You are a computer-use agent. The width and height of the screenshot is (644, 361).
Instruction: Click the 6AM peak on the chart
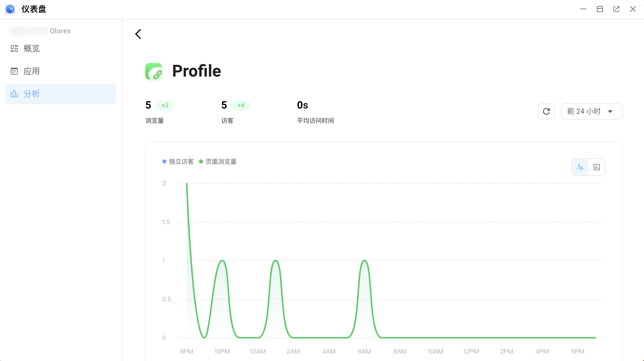(x=364, y=261)
